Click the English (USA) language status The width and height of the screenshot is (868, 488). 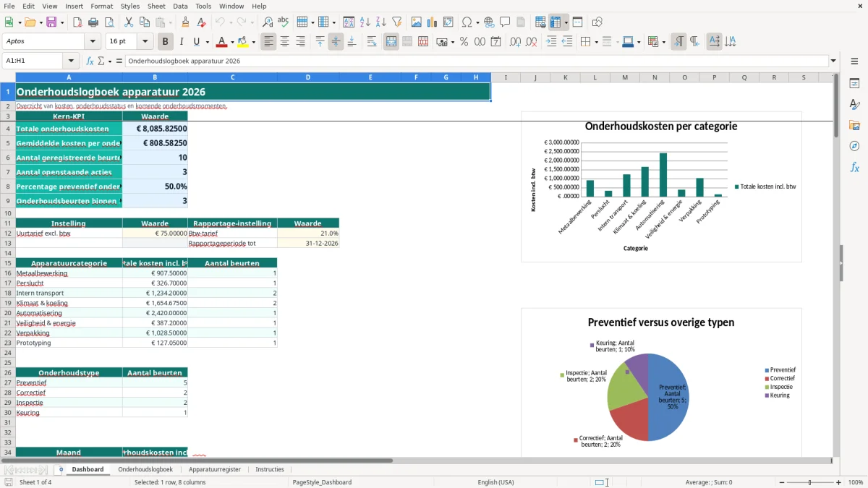495,482
